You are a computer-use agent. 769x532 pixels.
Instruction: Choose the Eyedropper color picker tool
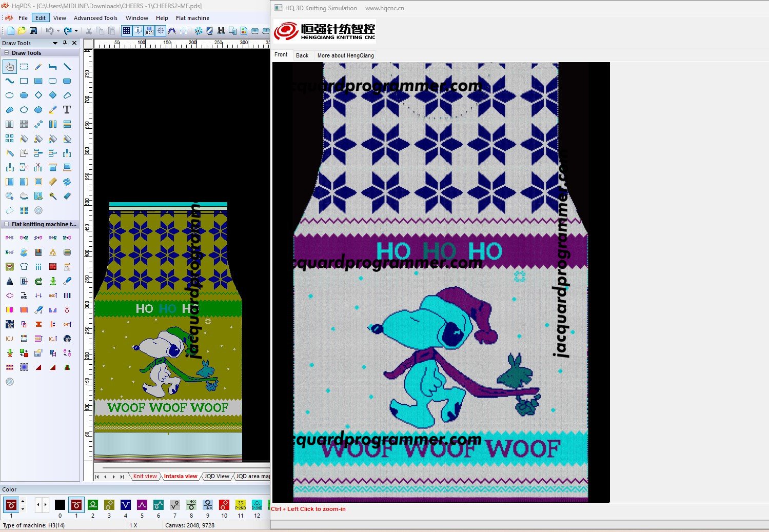pyautogui.click(x=52, y=110)
